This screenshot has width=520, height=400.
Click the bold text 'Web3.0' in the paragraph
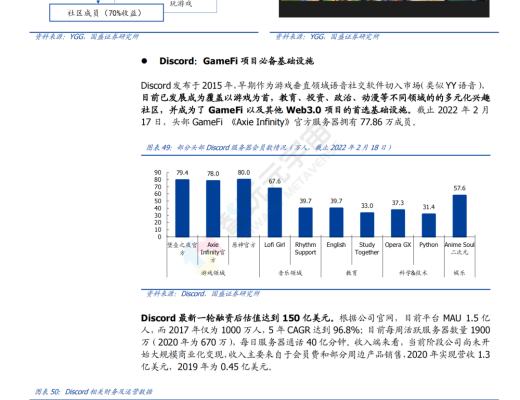point(304,110)
